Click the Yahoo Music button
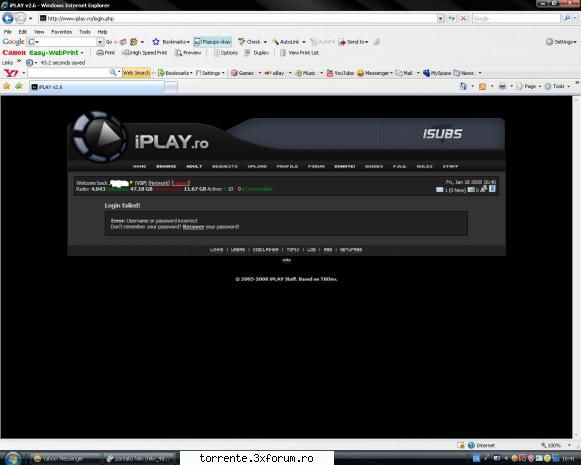 click(x=306, y=73)
